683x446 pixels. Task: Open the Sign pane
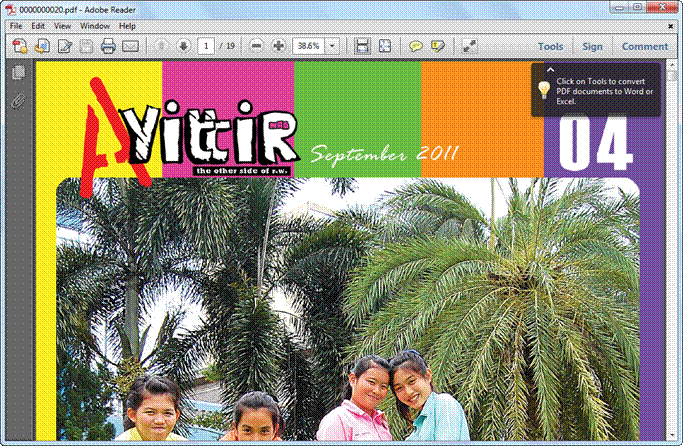pyautogui.click(x=592, y=46)
